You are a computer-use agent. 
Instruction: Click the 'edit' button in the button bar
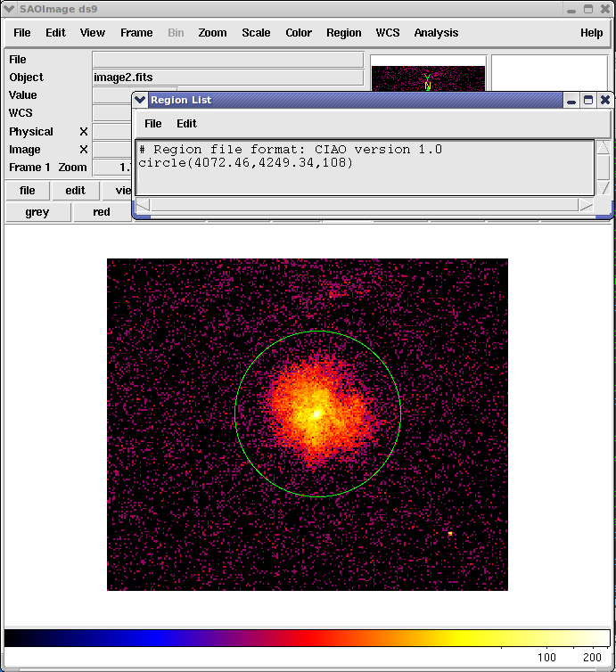pyautogui.click(x=75, y=190)
